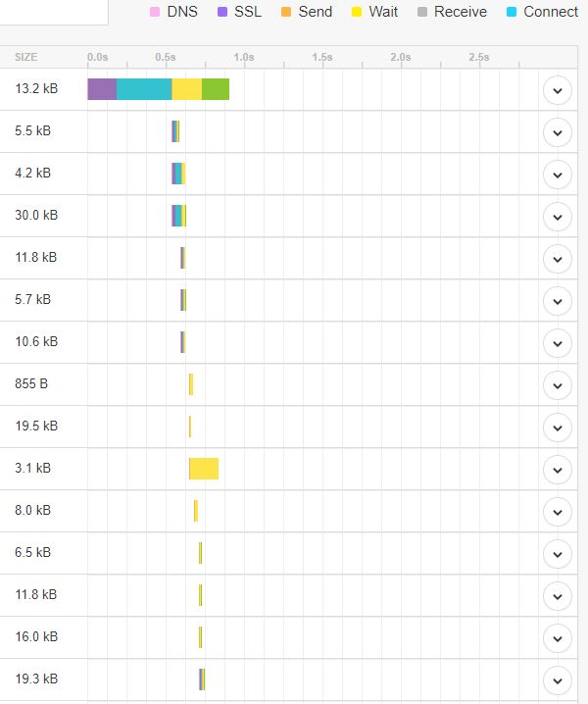This screenshot has width=588, height=704.
Task: Open the 4.2 kB row chevron
Action: tap(557, 175)
